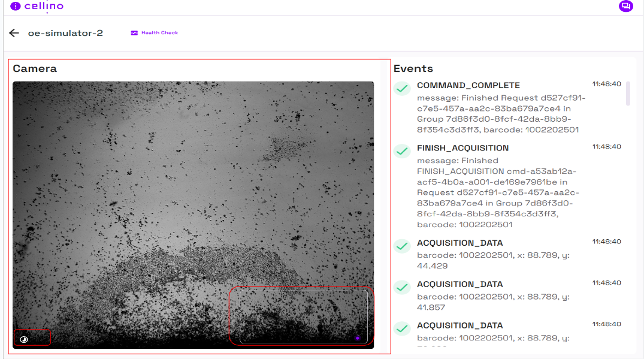Select the FINISH_ACQUISITION event title
Viewport: 644px width, 359px height.
click(x=462, y=148)
